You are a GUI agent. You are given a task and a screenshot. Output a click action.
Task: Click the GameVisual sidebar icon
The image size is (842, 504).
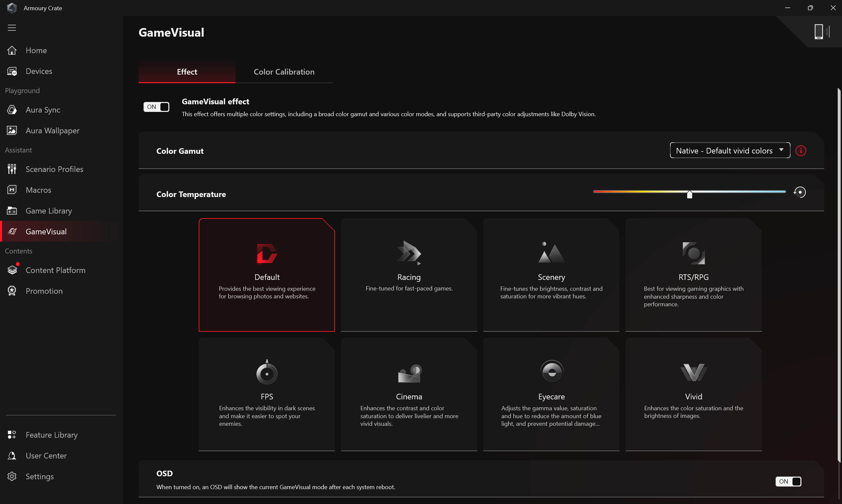(12, 232)
